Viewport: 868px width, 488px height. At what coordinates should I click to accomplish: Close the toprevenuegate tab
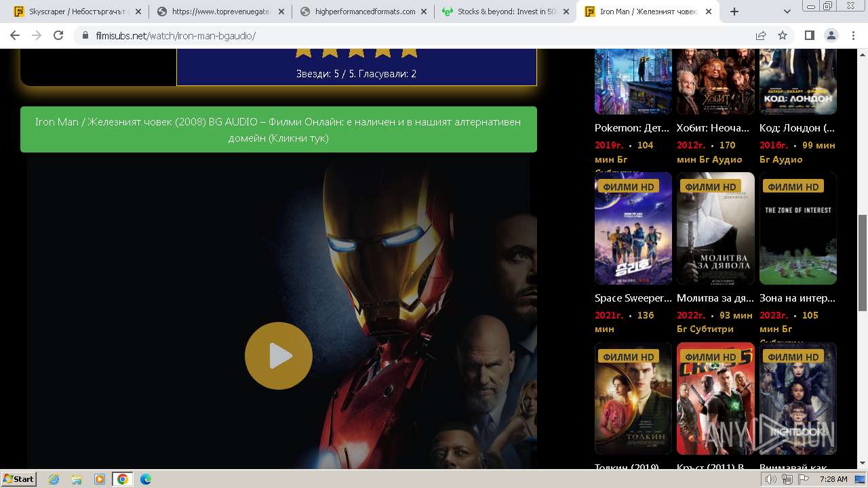(281, 12)
